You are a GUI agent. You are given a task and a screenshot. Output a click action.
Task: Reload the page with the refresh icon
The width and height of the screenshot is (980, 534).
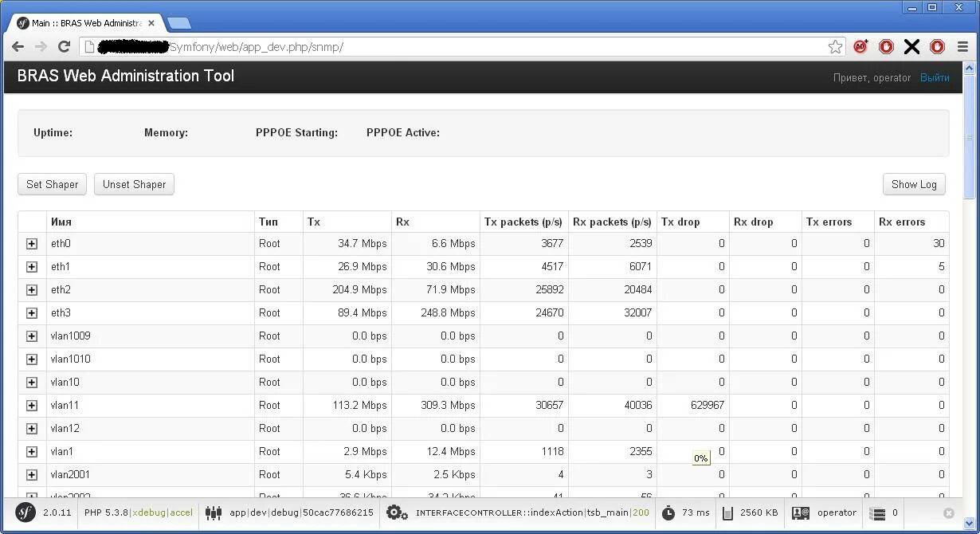point(64,47)
